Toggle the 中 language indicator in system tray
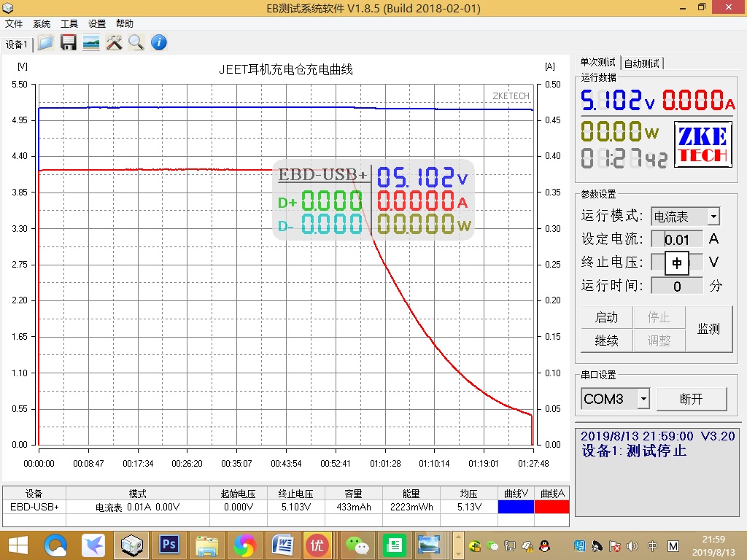 tap(653, 546)
